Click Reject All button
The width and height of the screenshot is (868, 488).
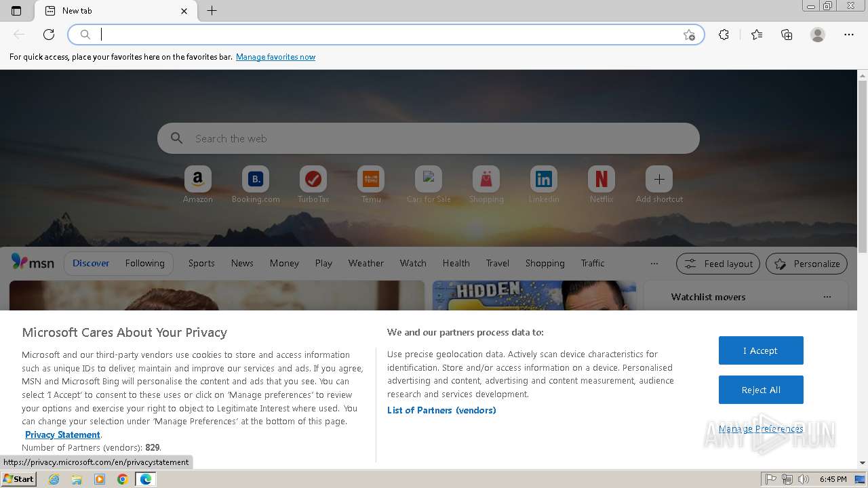(761, 390)
